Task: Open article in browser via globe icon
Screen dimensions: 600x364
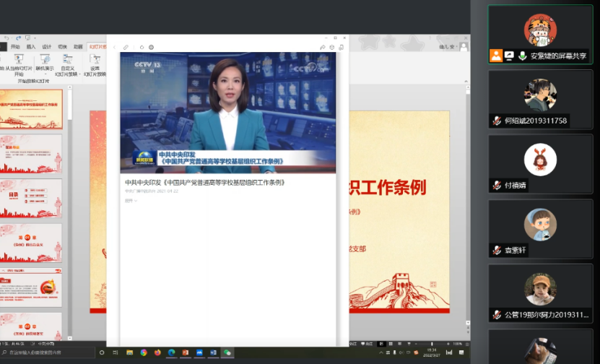Action: (151, 48)
